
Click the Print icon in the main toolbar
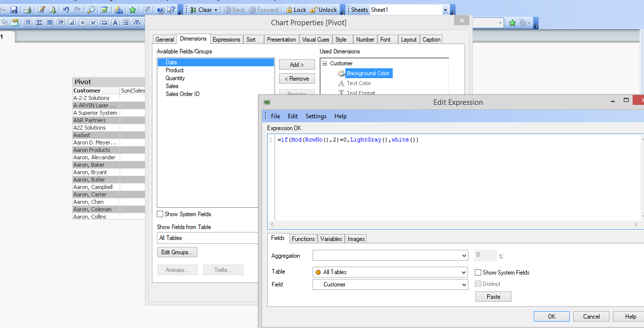click(28, 9)
